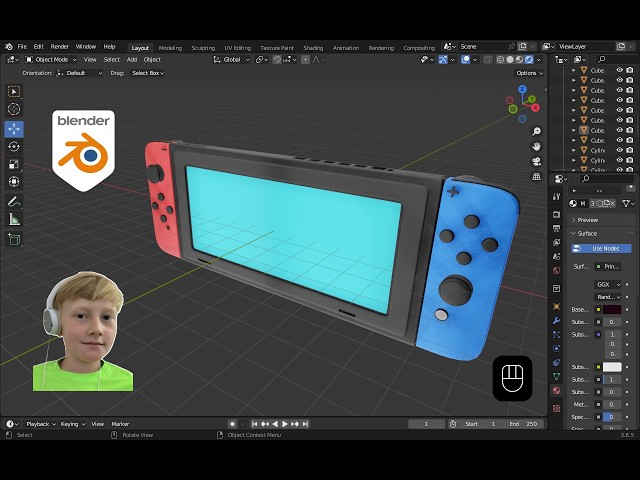Open the GGX distribution dropdown

(608, 284)
